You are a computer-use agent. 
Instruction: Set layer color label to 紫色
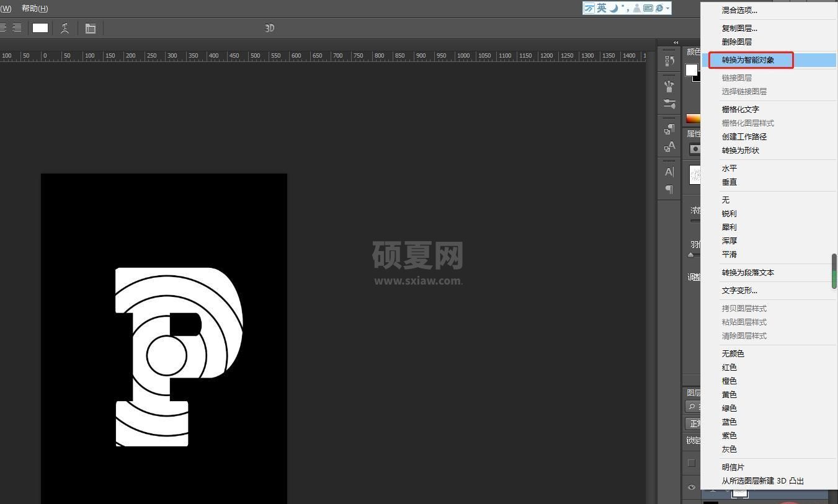729,435
